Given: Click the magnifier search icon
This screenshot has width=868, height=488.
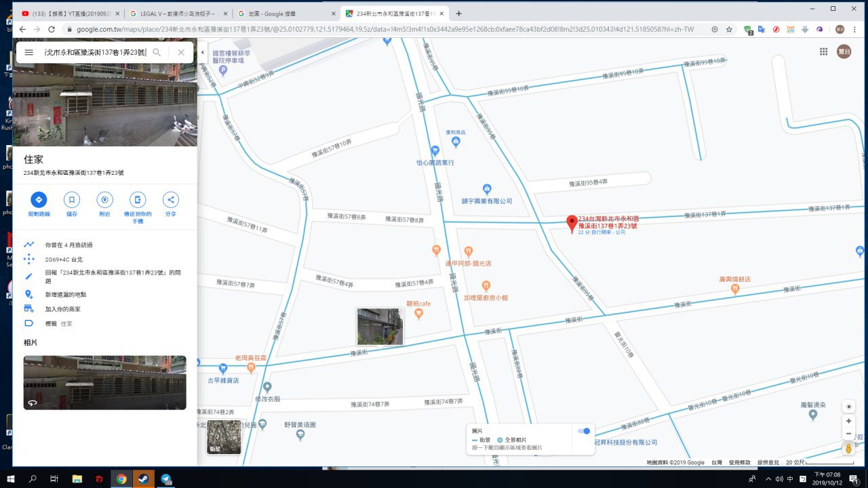Looking at the screenshot, I should [157, 52].
